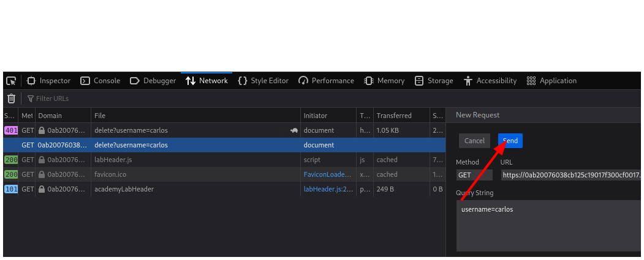Go to the Memory tab

pos(384,81)
